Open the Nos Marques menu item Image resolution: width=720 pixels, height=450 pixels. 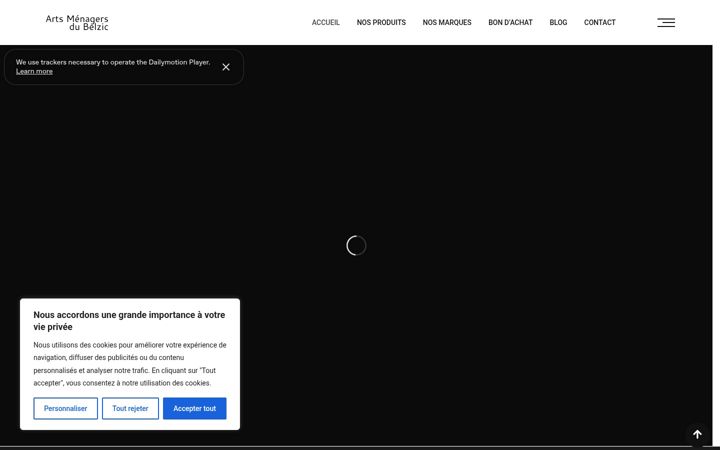click(447, 22)
